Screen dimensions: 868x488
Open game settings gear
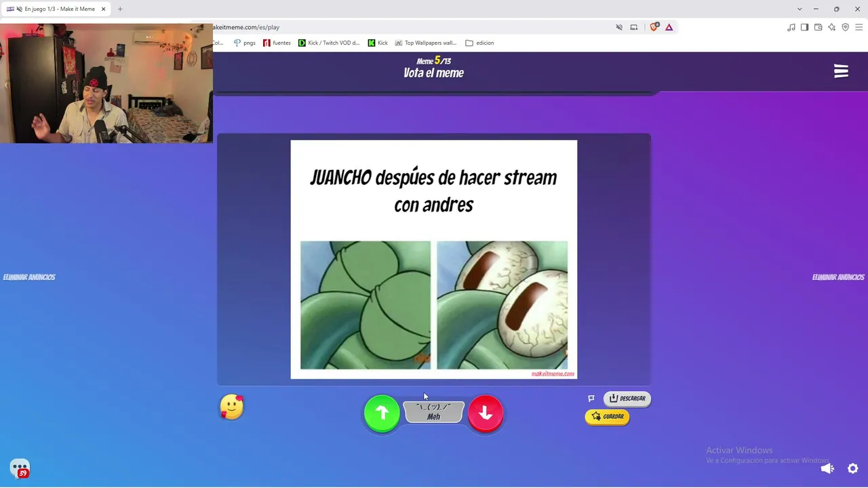pyautogui.click(x=853, y=468)
